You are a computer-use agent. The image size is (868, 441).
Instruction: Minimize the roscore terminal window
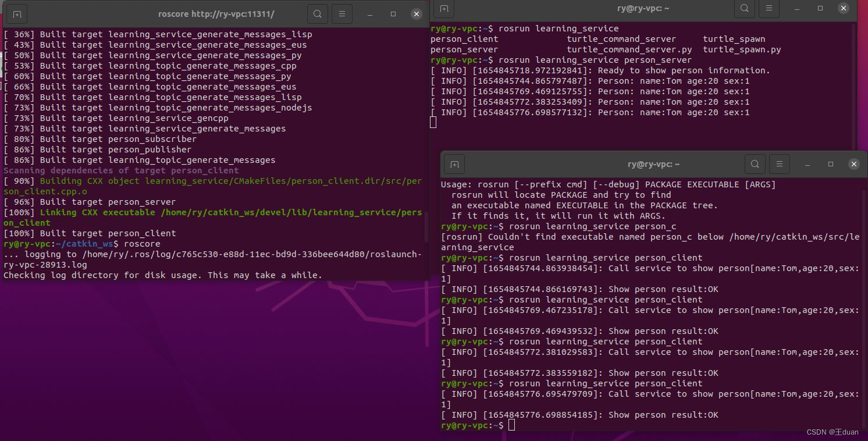tap(370, 14)
